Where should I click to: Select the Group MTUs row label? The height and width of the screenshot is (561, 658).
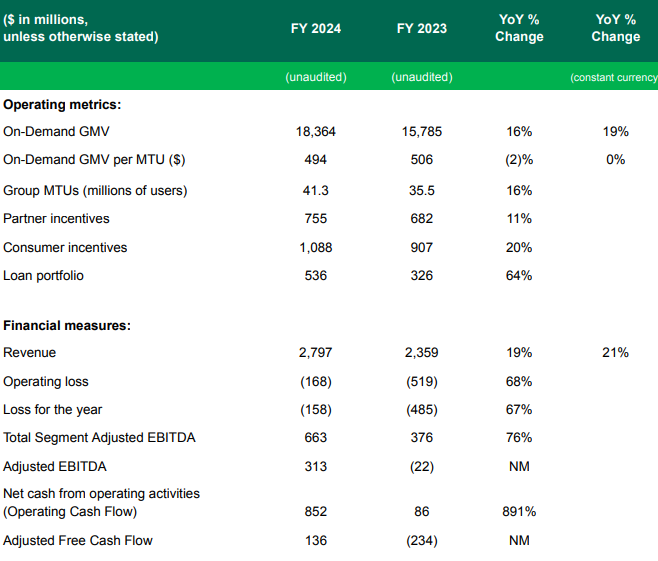(x=95, y=190)
